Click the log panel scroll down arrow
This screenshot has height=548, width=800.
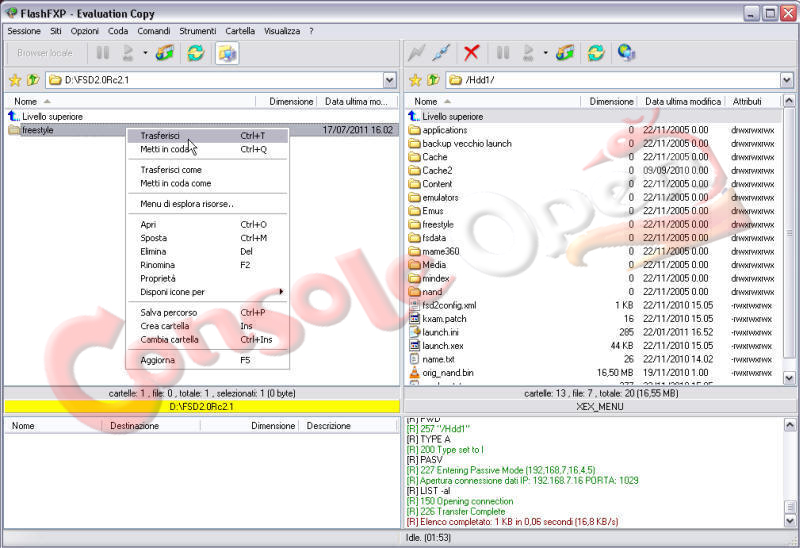click(x=789, y=521)
